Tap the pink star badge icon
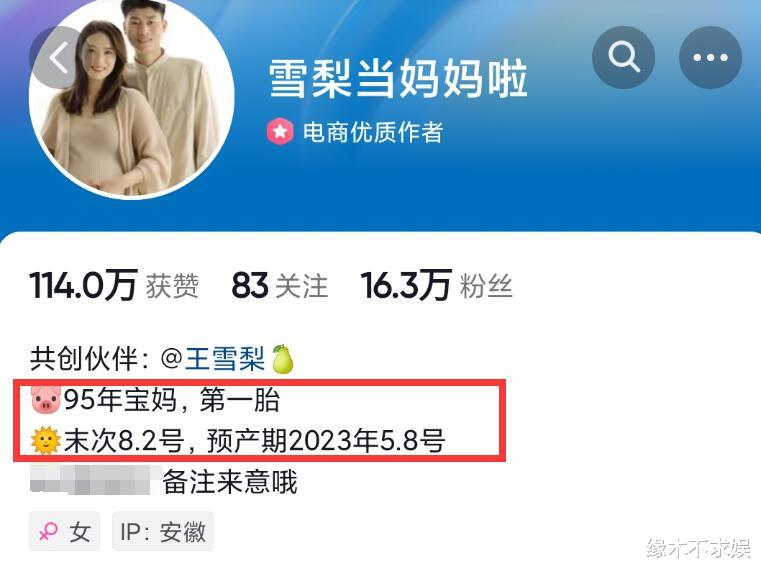This screenshot has width=761, height=573. click(280, 131)
